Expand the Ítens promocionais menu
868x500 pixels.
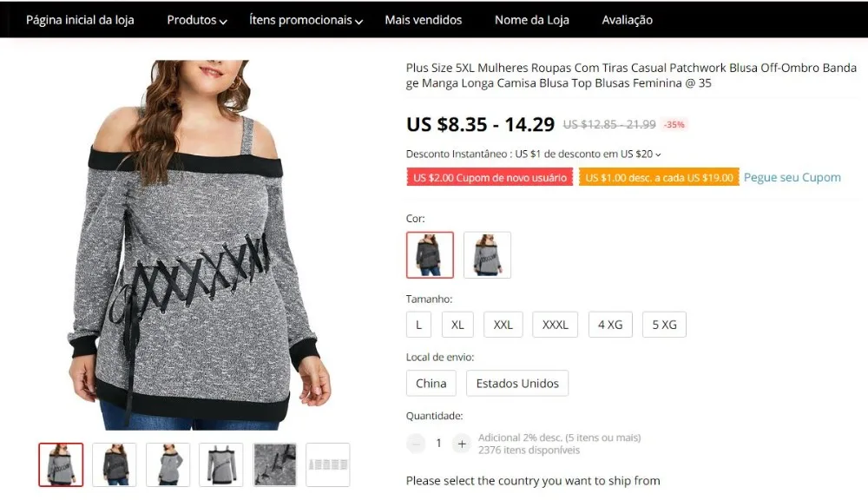(306, 20)
